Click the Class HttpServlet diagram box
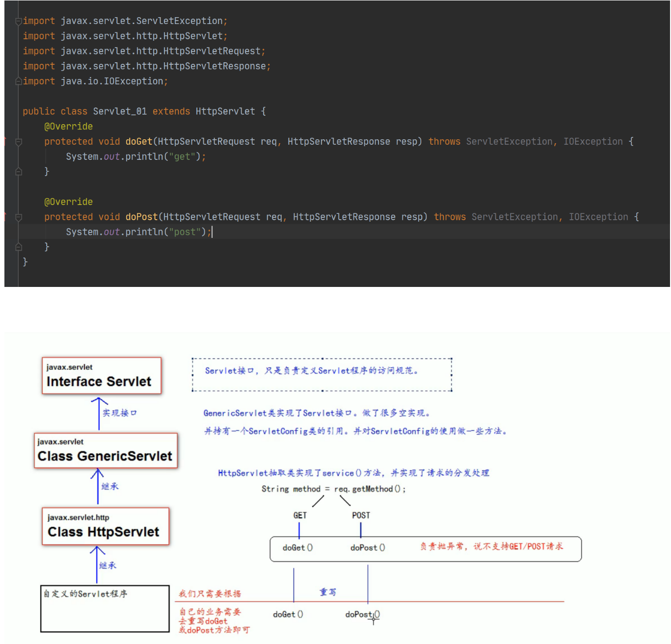The width and height of the screenshot is (671, 644). coord(105,526)
